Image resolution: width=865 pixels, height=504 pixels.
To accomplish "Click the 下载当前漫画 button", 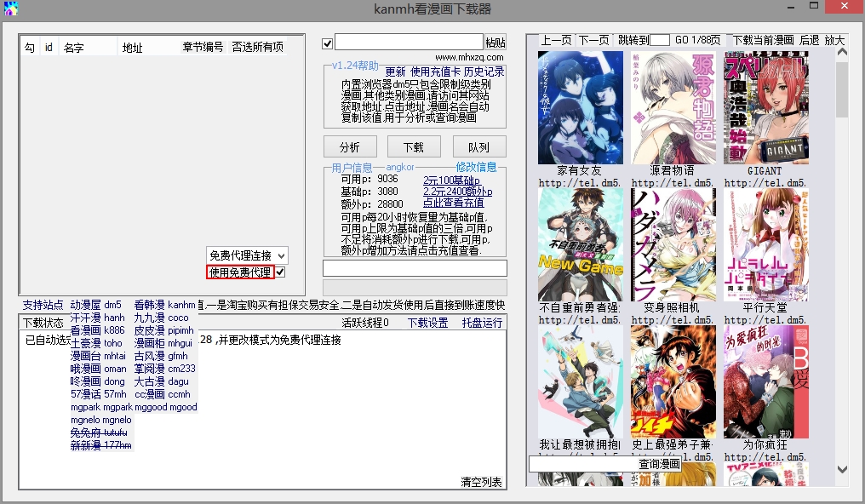I will point(764,40).
